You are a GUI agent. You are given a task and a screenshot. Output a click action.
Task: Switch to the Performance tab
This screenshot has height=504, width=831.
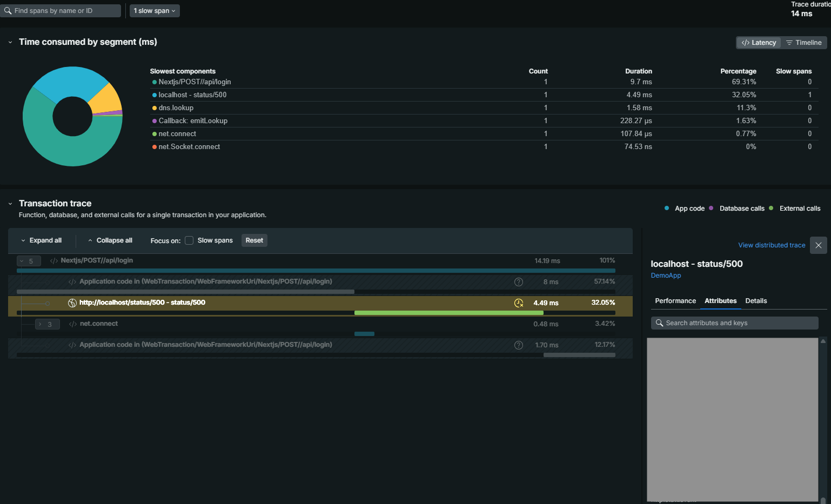tap(675, 301)
